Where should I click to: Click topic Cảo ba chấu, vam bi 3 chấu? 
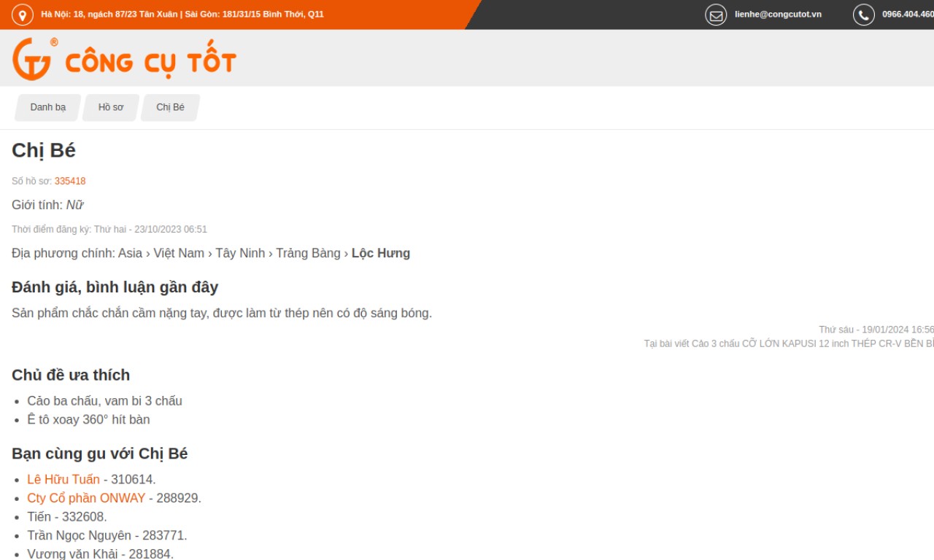(x=104, y=401)
